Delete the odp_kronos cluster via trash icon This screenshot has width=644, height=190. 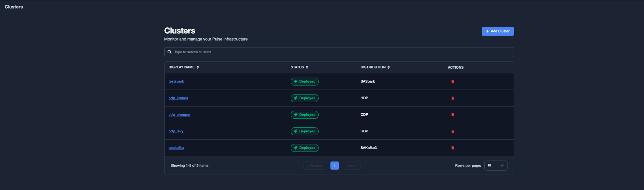(452, 98)
